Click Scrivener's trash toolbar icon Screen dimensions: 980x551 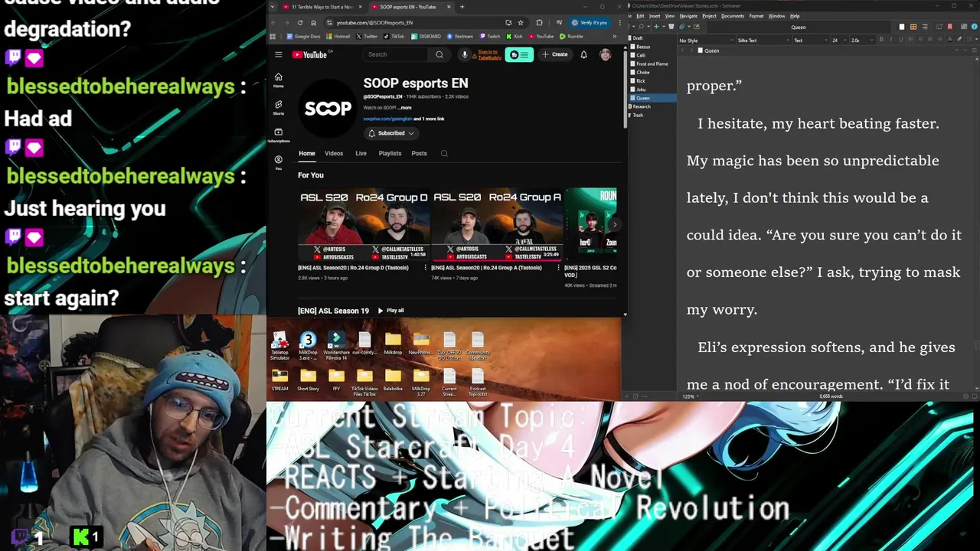[x=671, y=27]
